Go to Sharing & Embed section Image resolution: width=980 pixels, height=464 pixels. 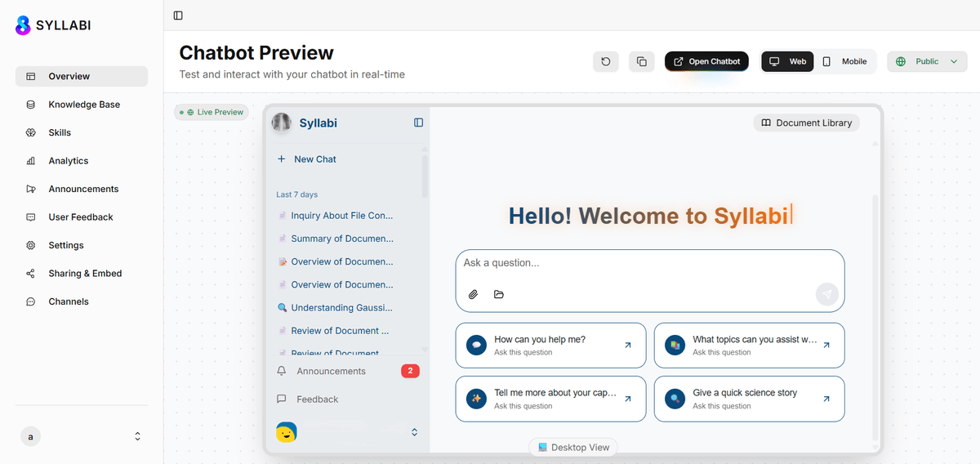point(84,274)
